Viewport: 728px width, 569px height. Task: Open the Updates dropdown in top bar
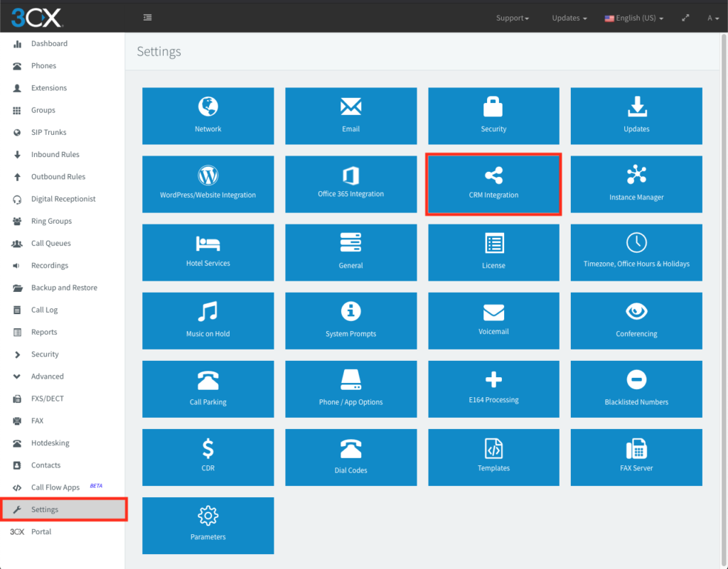tap(569, 18)
